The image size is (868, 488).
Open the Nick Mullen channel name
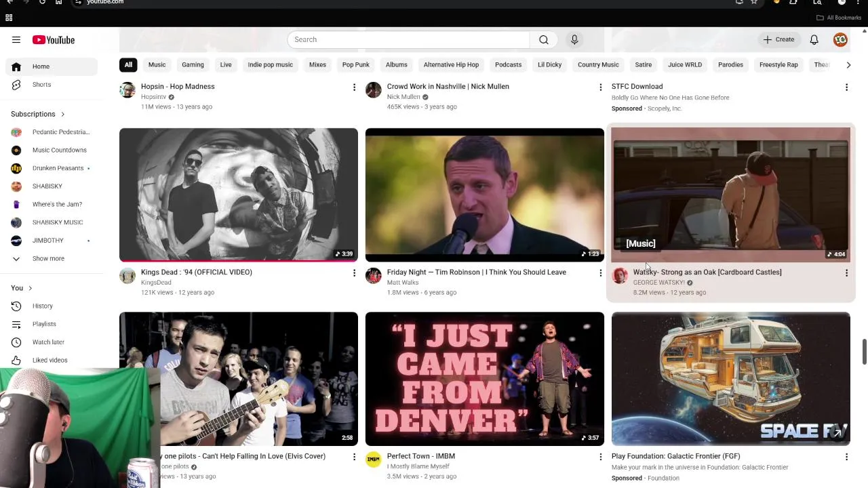point(403,97)
